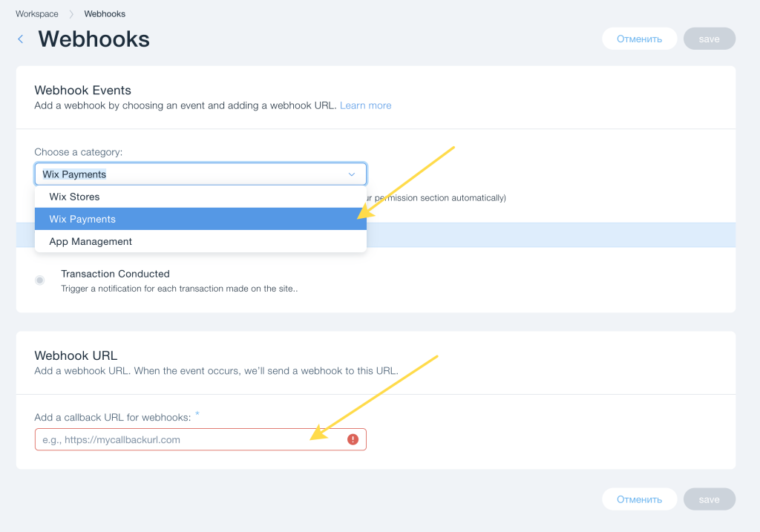
Task: Click the top save button
Action: 709,39
